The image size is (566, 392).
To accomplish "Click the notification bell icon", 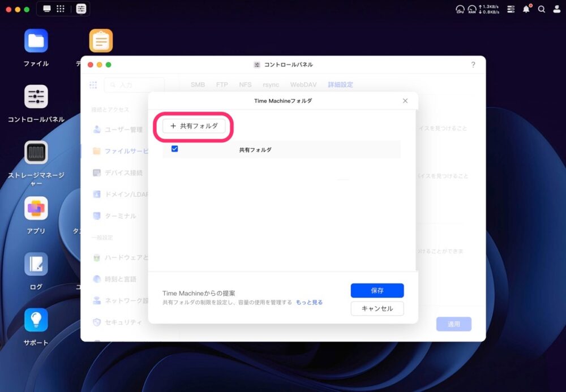I will tap(526, 9).
